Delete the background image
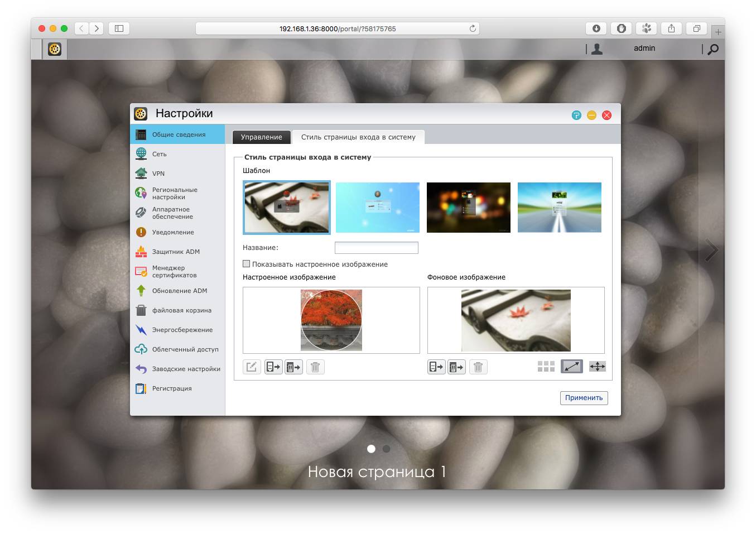 [x=478, y=367]
